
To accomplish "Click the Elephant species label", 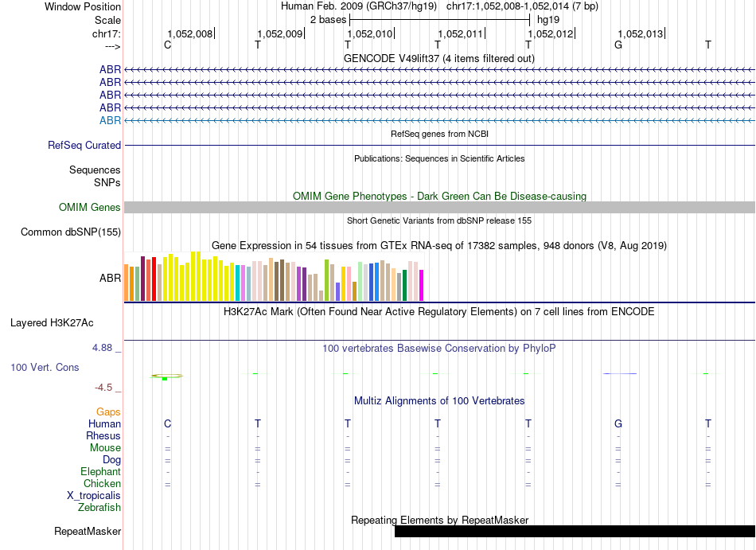I will click(101, 472).
